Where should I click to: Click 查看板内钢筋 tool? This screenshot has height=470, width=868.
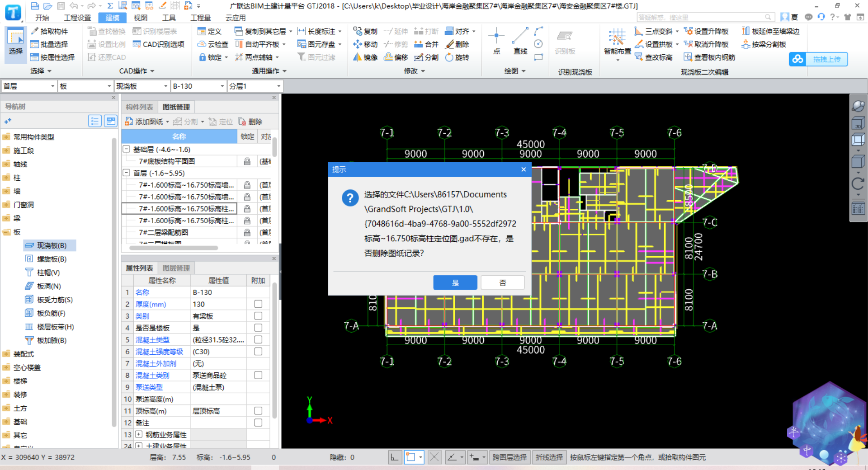coord(709,57)
